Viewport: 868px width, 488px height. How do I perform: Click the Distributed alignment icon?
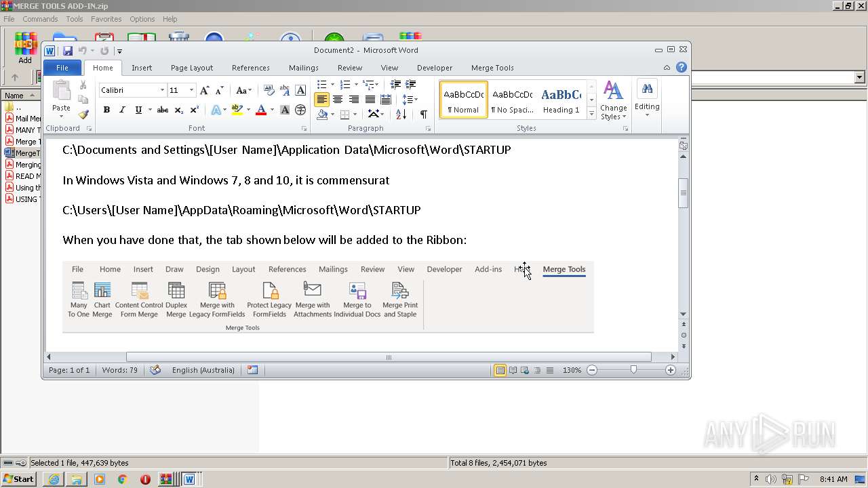pyautogui.click(x=386, y=100)
